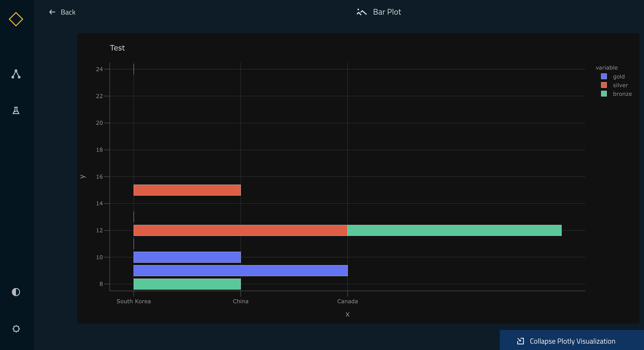644x350 pixels.
Task: Click the red silver bar near 15
Action: point(187,190)
